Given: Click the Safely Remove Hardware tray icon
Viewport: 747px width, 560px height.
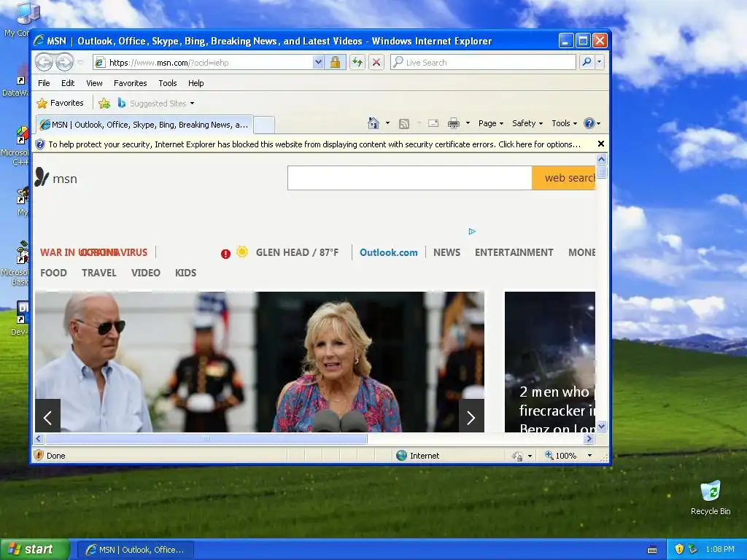Looking at the screenshot, I should (x=693, y=549).
